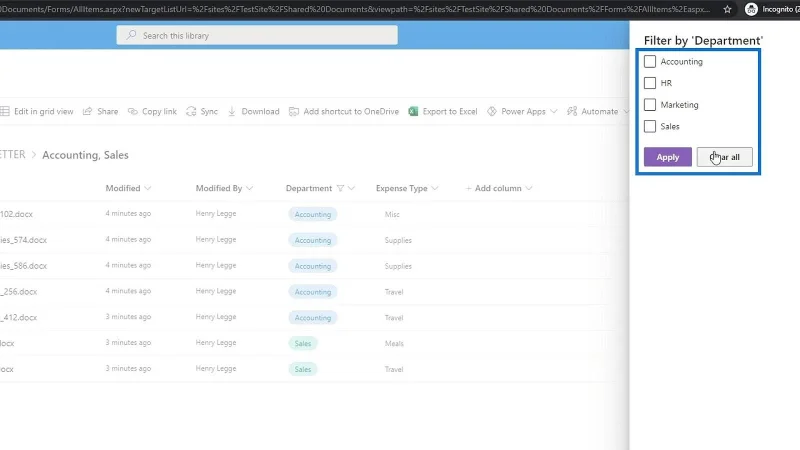Open the file ending 102.docx
800x450 pixels.
(x=16, y=214)
